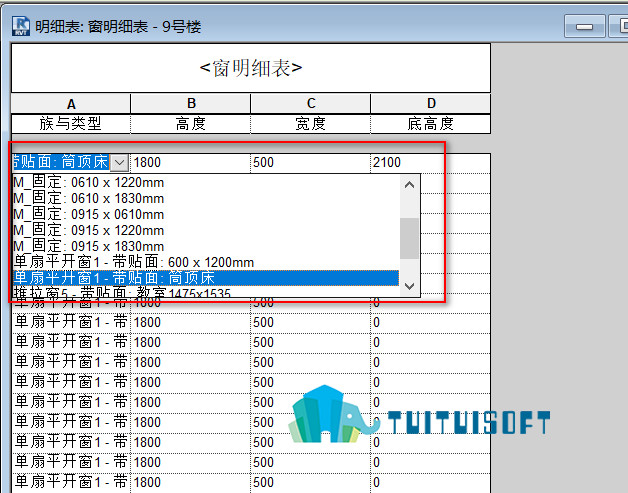Select the 宽度 field header

pos(311,124)
